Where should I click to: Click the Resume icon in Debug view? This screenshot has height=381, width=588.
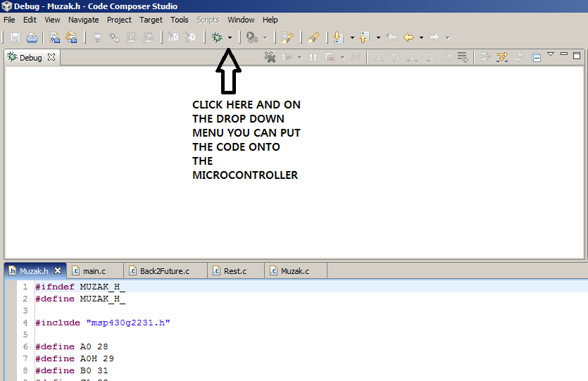pos(287,57)
